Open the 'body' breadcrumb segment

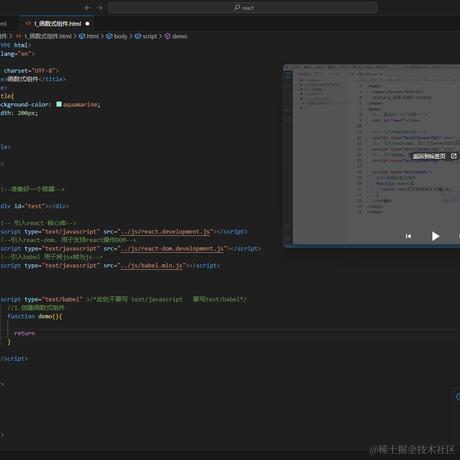click(117, 36)
